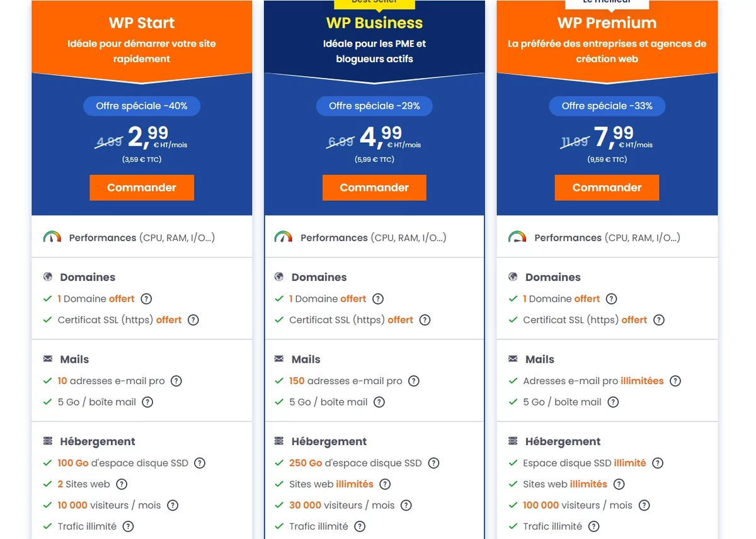The width and height of the screenshot is (756, 539).
Task: Click Commander button under WP Premium price
Action: click(x=607, y=188)
